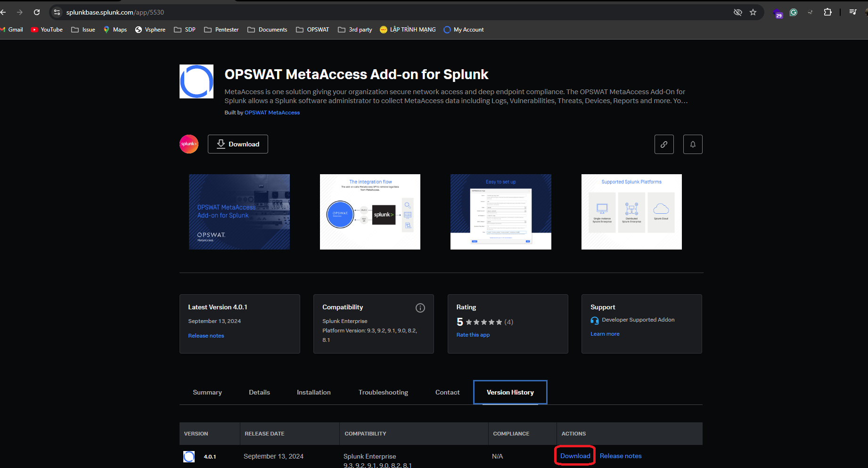Open OPSWAT MetaAccess Add-on for Splunk screenshot

click(239, 212)
